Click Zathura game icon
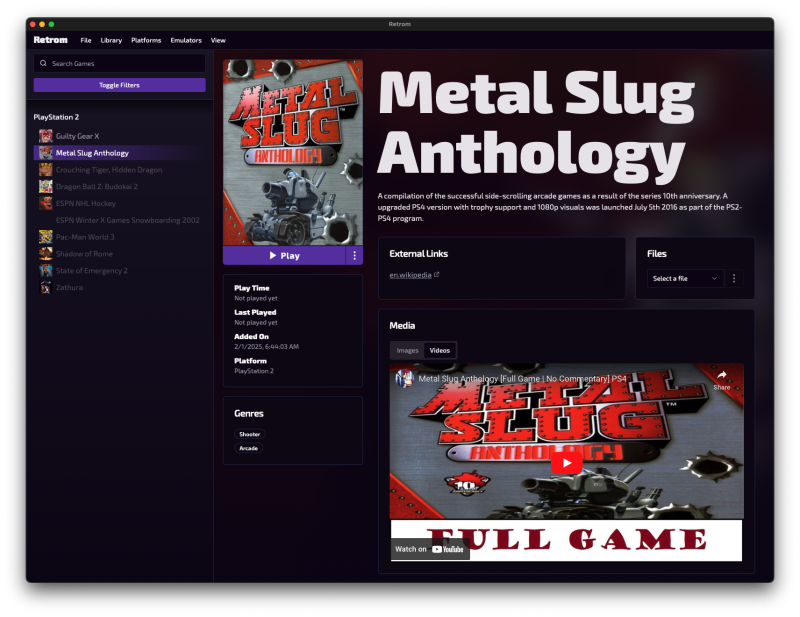This screenshot has width=800, height=617. (45, 287)
